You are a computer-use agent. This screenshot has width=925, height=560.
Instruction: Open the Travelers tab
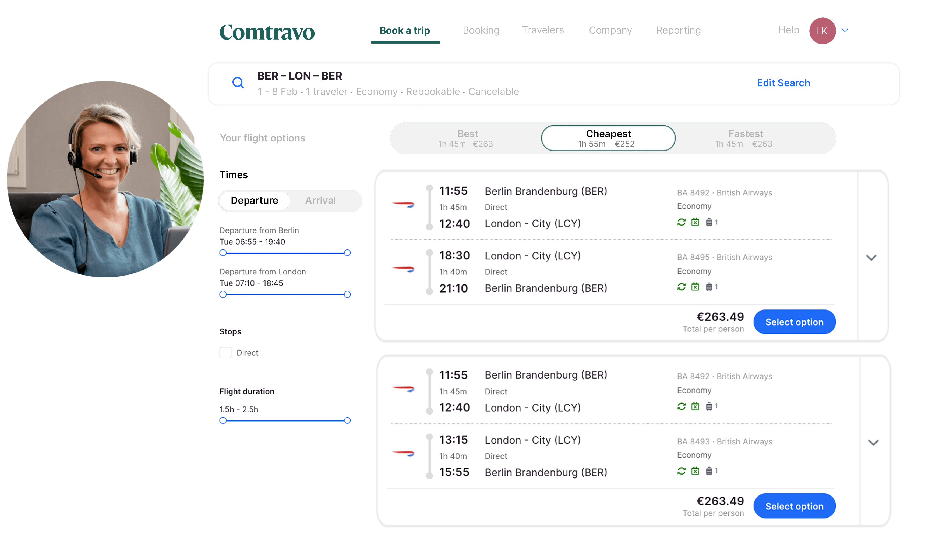click(x=543, y=30)
